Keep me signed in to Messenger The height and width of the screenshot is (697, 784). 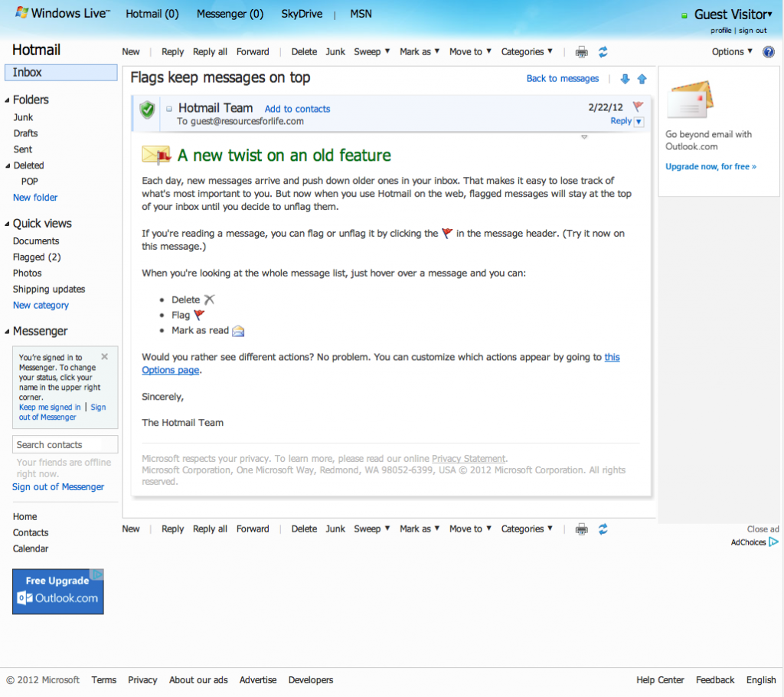(x=49, y=407)
